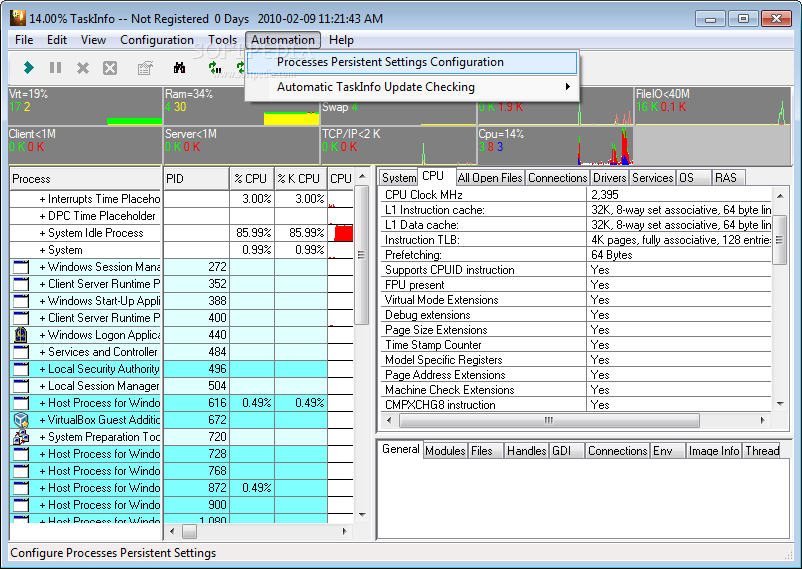Switch to the OS tab
This screenshot has height=569, width=802.
[694, 178]
